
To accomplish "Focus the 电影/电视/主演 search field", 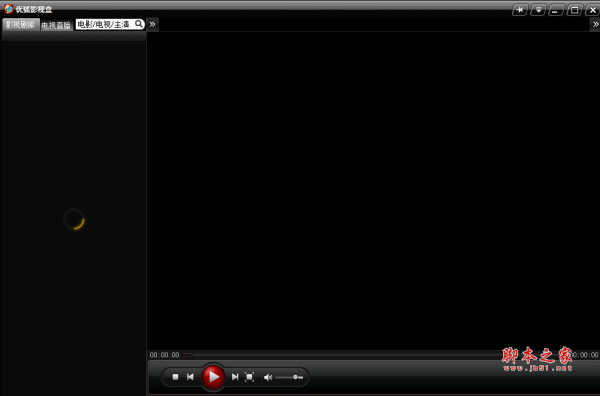I will tap(105, 24).
